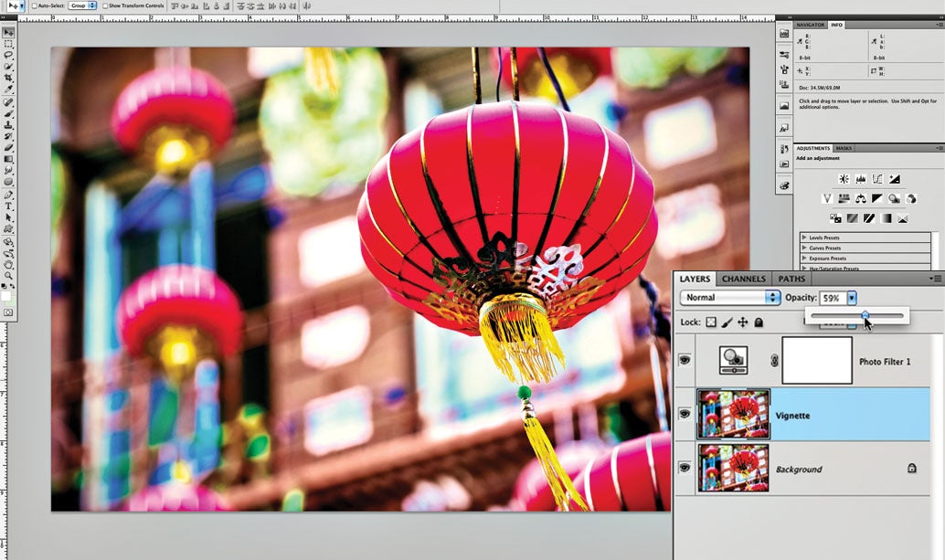
Task: Add a Hue/Saturation adjustment
Action: pos(845,199)
